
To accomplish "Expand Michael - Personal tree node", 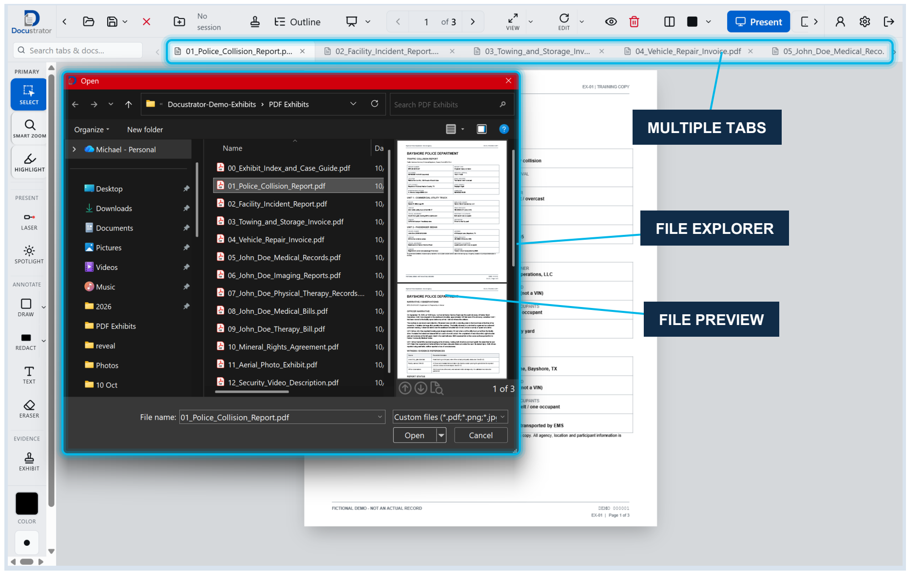I will (x=74, y=149).
